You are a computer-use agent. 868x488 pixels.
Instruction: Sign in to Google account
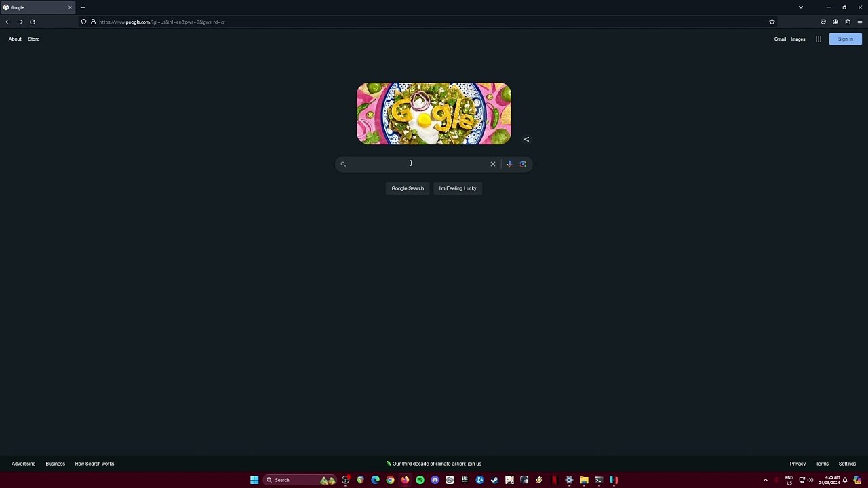click(x=846, y=39)
